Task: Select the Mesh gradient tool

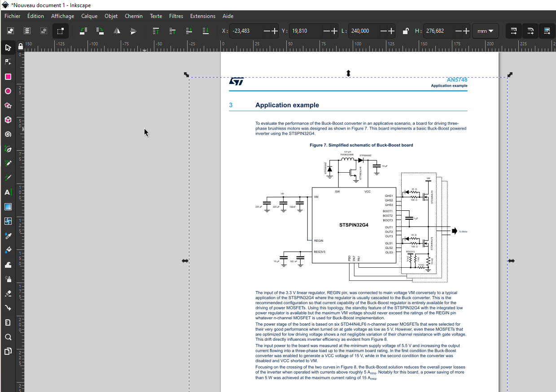Action: click(x=8, y=221)
